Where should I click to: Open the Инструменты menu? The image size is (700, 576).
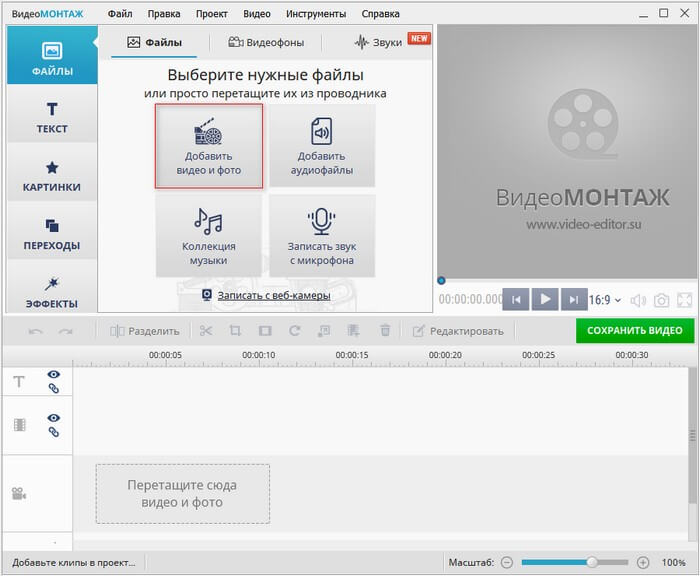[316, 14]
